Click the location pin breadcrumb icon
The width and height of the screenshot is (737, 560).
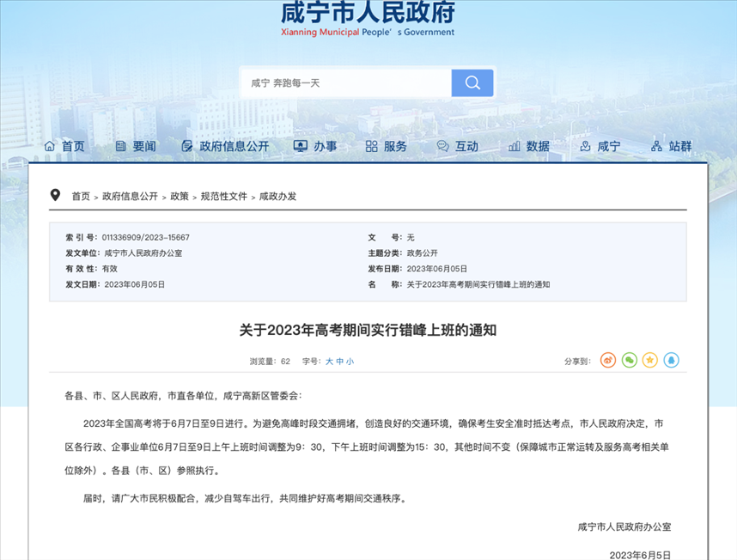click(x=56, y=196)
